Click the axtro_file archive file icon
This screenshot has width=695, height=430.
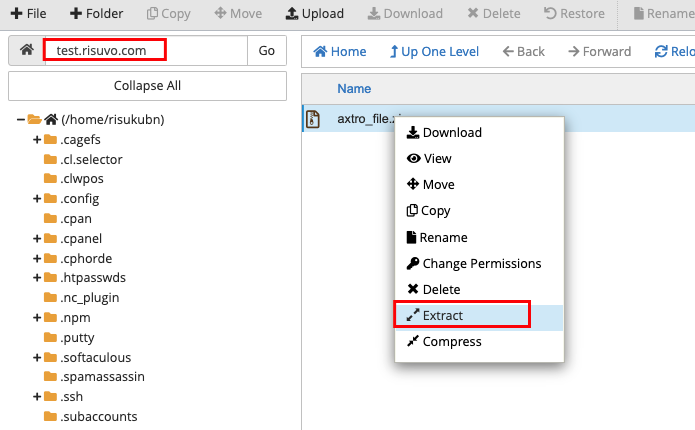click(313, 120)
